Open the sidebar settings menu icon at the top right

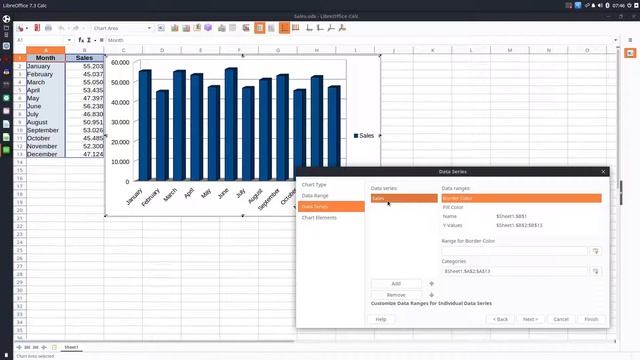click(x=630, y=40)
